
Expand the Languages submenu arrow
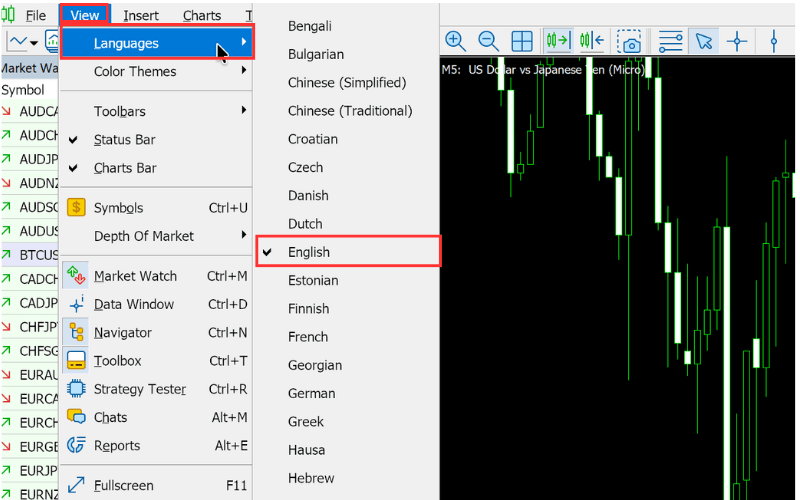[x=244, y=42]
